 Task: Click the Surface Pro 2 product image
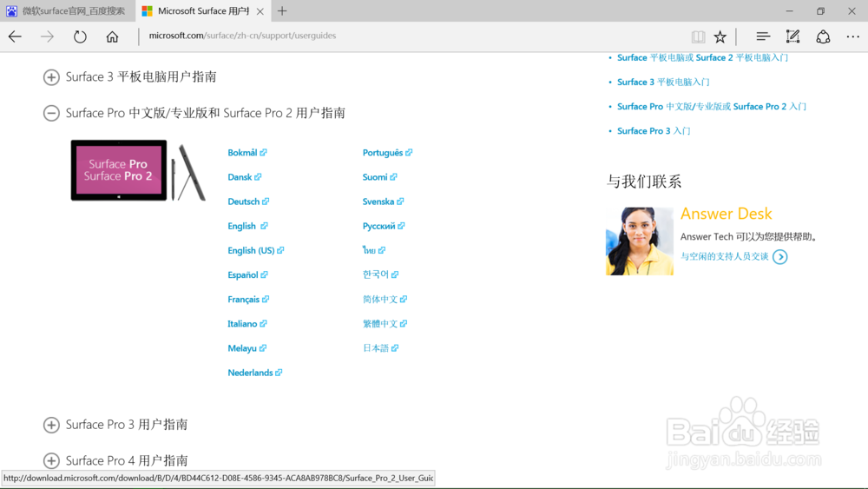click(x=138, y=170)
